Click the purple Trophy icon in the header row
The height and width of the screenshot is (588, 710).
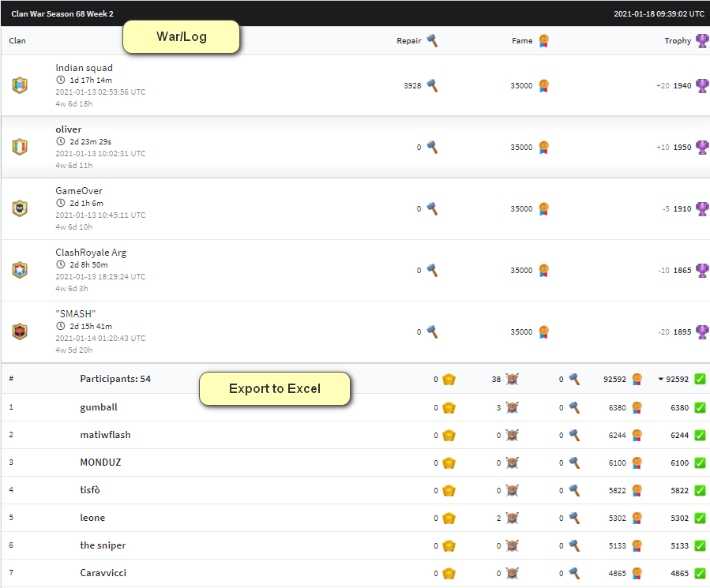point(701,40)
